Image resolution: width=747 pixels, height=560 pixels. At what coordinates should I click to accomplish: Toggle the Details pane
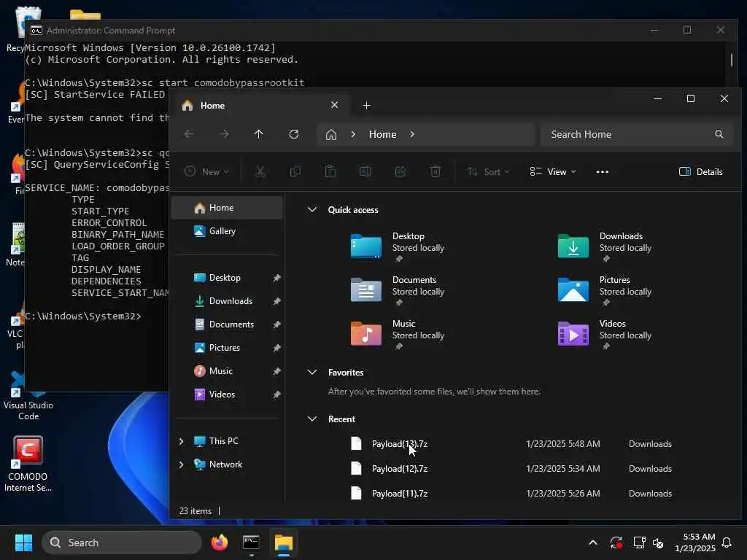[x=701, y=172]
